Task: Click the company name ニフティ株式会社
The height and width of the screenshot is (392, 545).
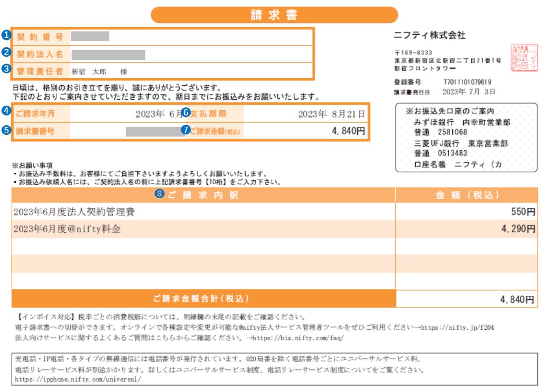Action: tap(429, 36)
